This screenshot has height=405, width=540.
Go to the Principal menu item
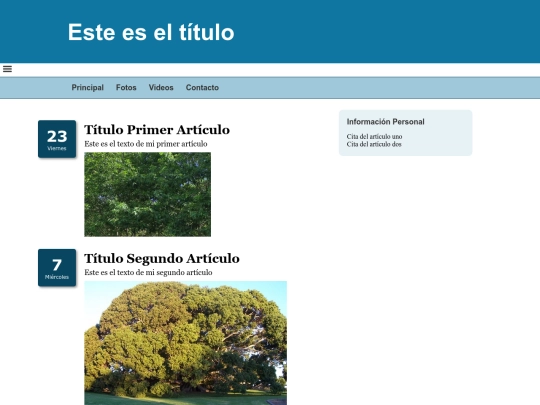tap(87, 87)
